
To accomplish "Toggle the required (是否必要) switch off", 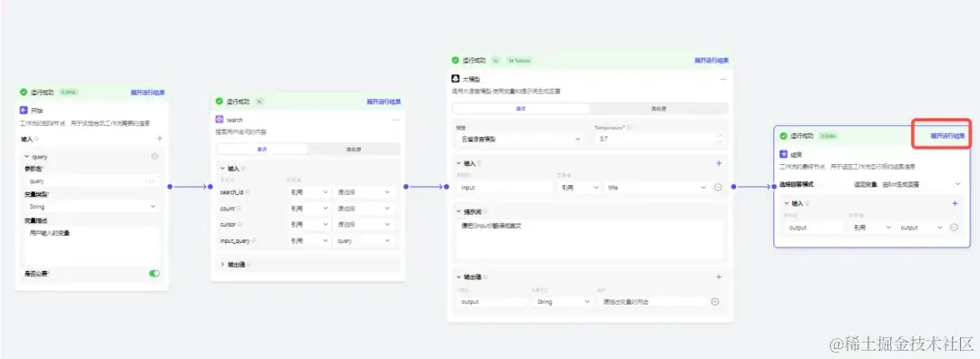I will click(x=153, y=273).
